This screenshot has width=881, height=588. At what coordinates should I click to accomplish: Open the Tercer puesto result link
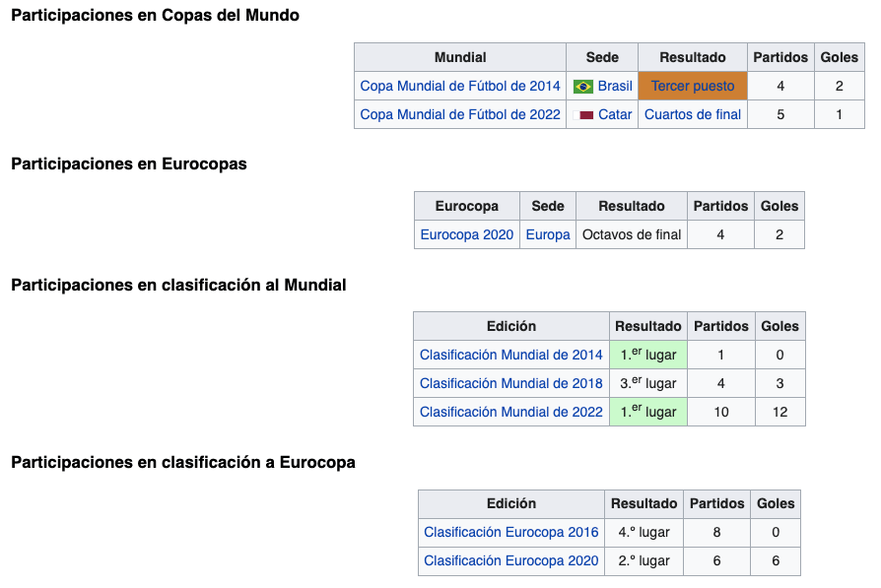(x=693, y=87)
